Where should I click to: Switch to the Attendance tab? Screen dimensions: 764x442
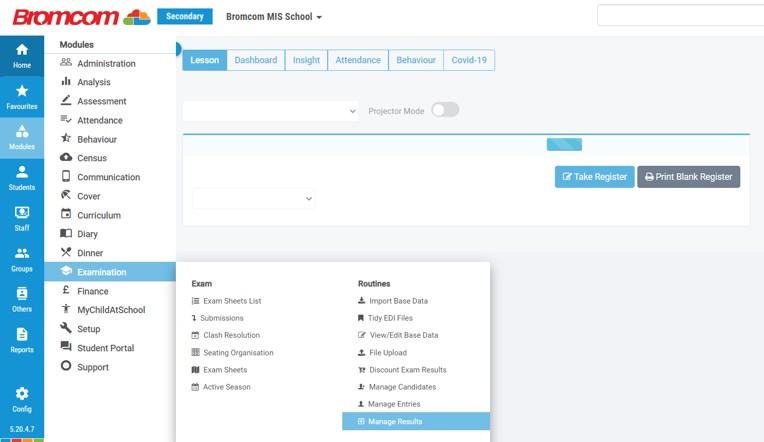click(358, 60)
